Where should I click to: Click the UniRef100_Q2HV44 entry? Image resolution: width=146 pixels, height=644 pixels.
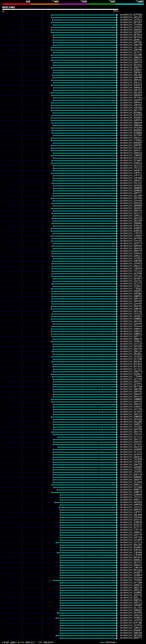pos(131,324)
